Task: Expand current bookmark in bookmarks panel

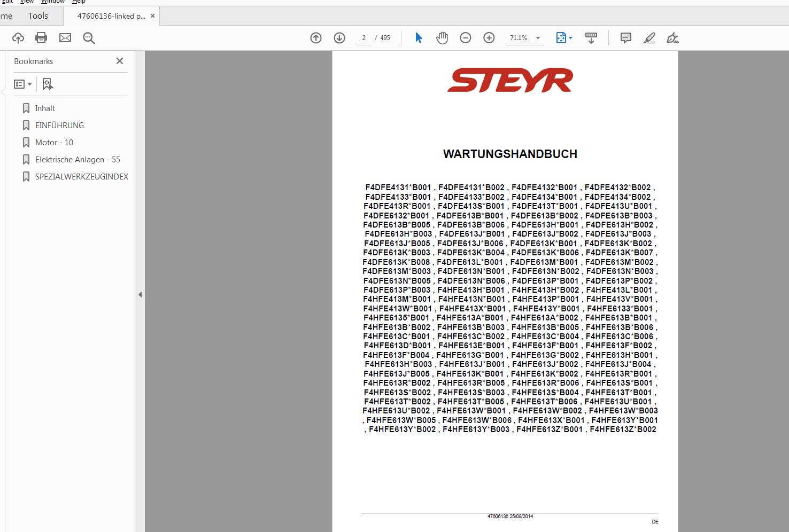Action: tap(48, 84)
